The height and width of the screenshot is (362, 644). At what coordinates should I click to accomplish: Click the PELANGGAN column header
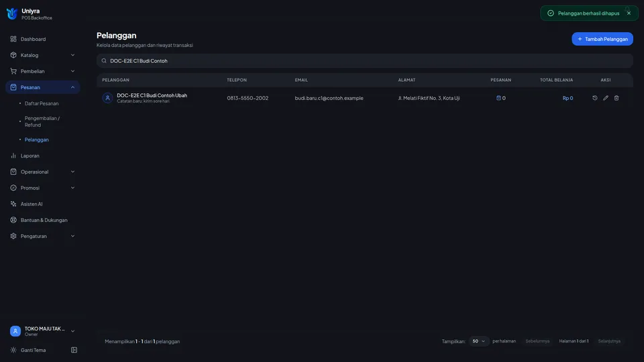point(116,80)
